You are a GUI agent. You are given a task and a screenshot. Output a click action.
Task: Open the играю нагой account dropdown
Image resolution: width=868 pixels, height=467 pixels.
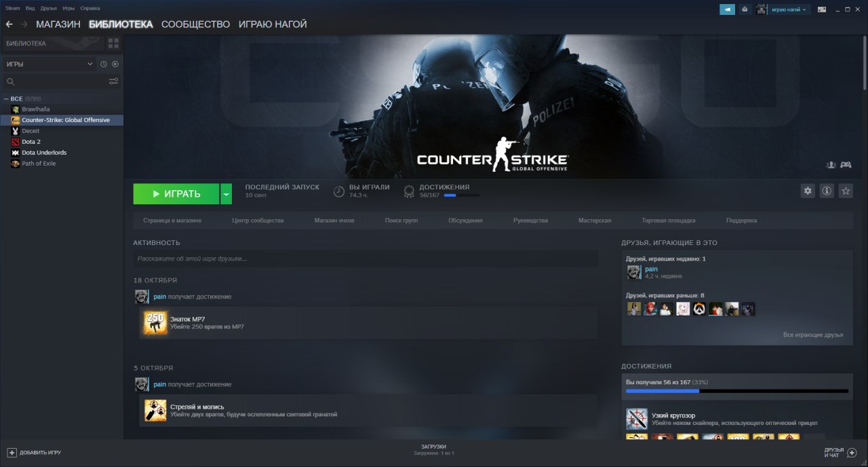[x=789, y=10]
